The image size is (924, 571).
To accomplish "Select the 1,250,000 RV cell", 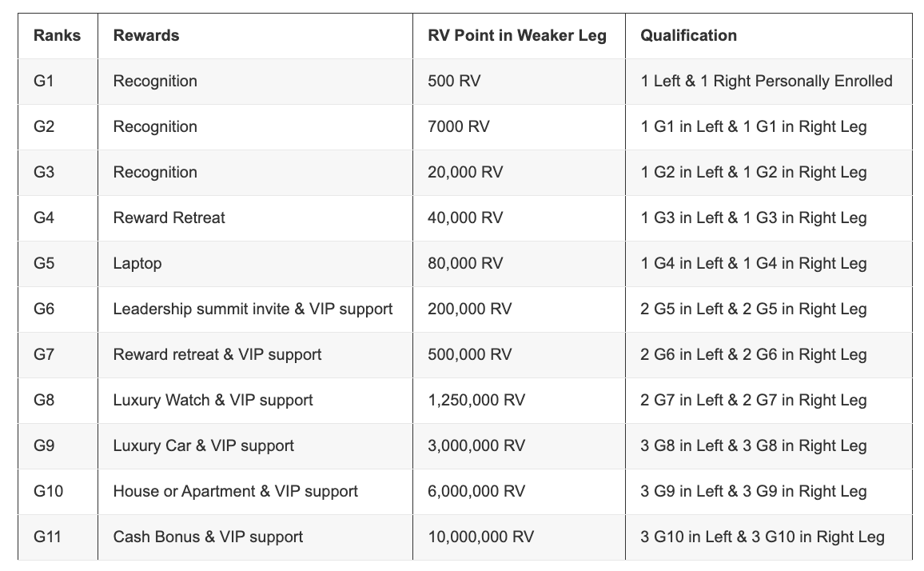I will (x=476, y=400).
